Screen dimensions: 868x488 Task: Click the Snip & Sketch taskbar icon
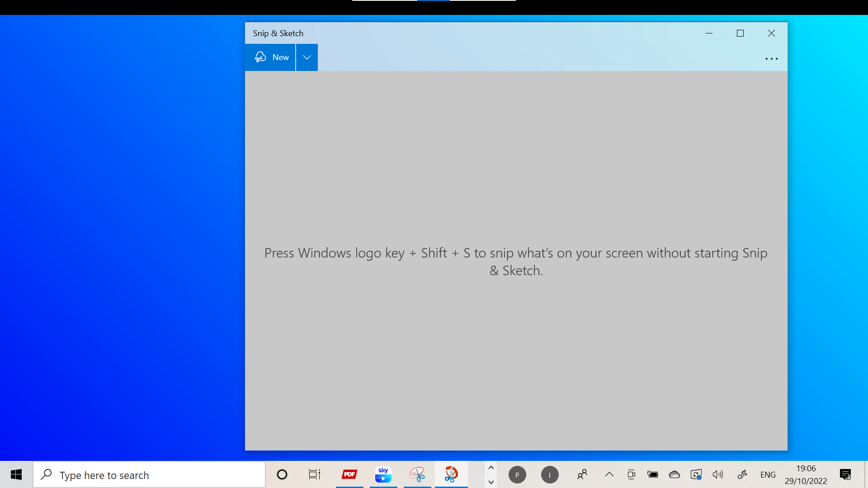(x=451, y=474)
